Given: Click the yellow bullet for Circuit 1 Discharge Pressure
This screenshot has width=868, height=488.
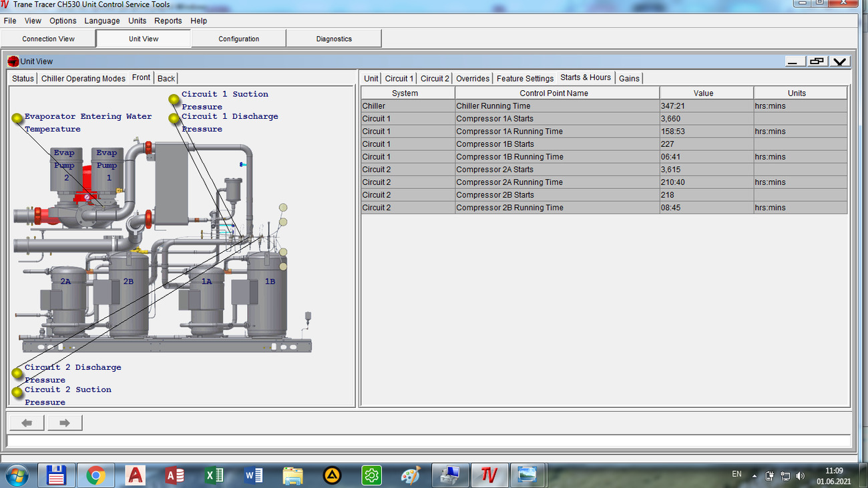Looking at the screenshot, I should (x=174, y=118).
